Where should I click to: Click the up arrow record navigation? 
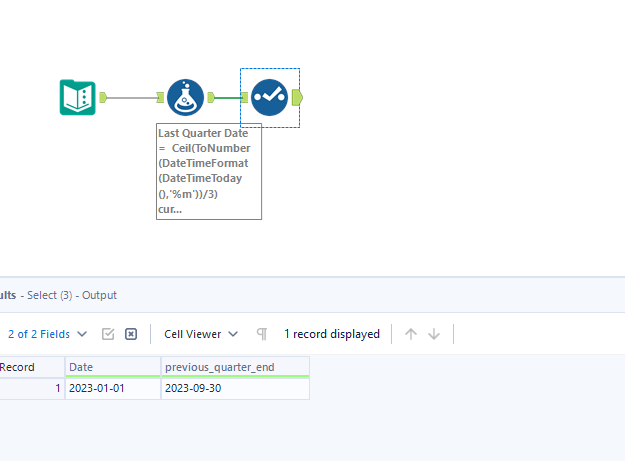coord(411,334)
